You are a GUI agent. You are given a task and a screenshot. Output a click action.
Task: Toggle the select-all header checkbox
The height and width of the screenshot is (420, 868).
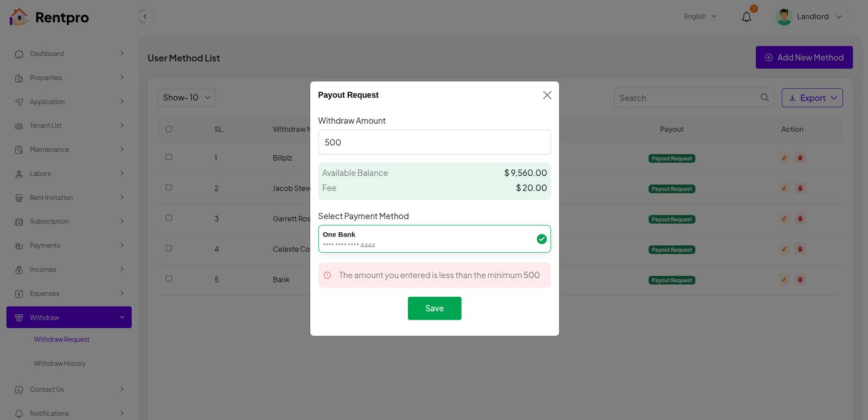169,129
